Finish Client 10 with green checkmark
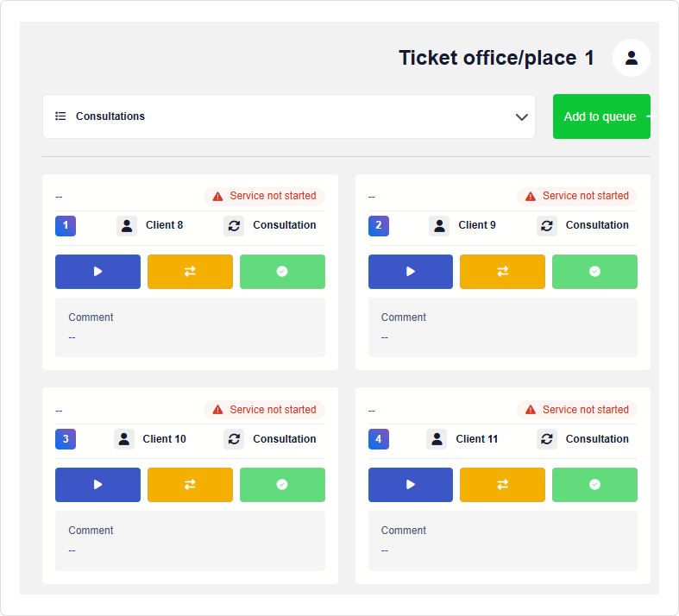The image size is (679, 616). point(282,485)
